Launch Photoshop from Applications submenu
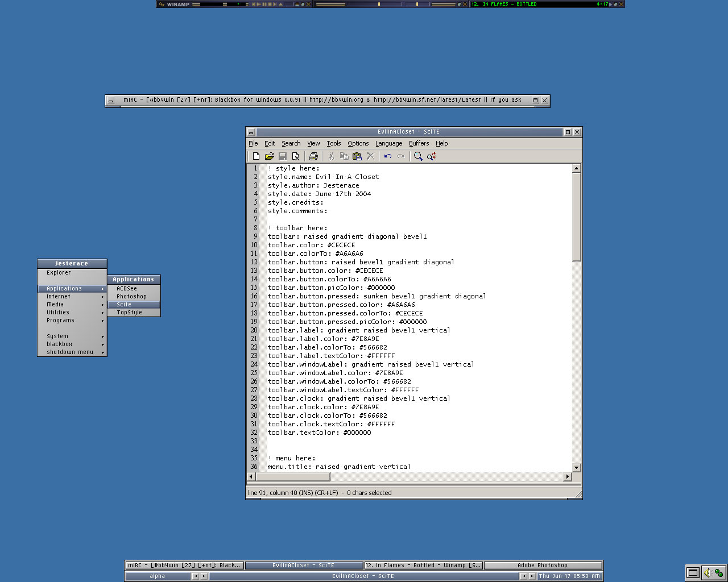Viewport: 728px width, 582px height. 134,297
